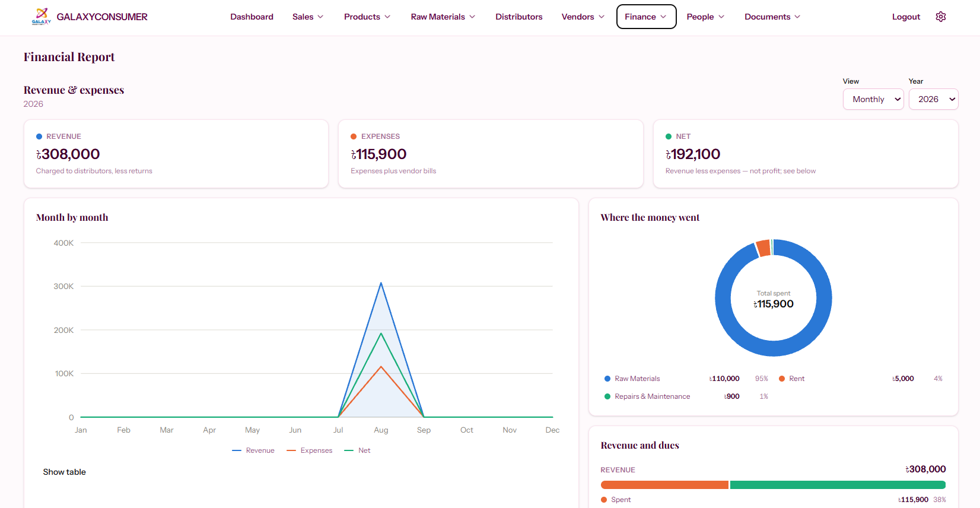Click the Financial Report heading
This screenshot has width=980, height=508.
69,57
